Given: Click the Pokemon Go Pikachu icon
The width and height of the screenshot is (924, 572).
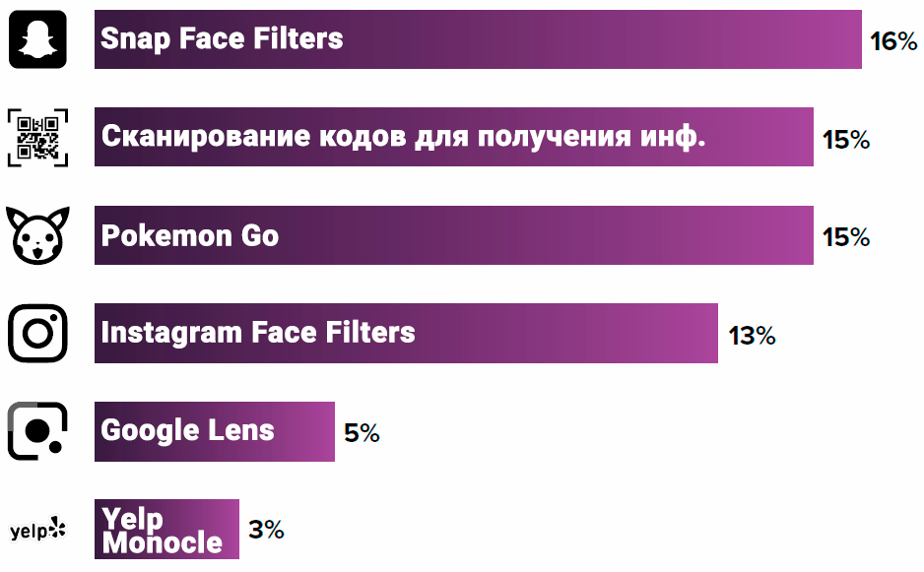Looking at the screenshot, I should click(37, 235).
